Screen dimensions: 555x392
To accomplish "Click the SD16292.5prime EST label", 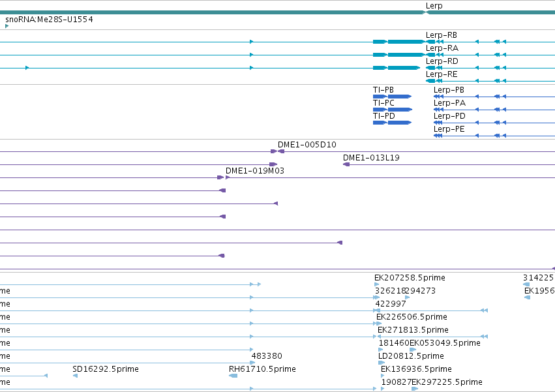I will [106, 369].
